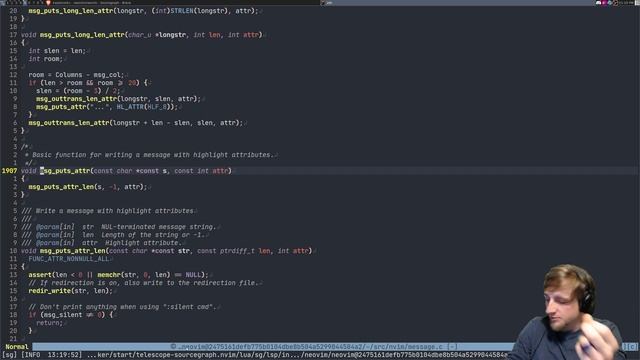640x360 pixels.
Task: Click 'If redirection is on' comment line
Action: coord(144,282)
